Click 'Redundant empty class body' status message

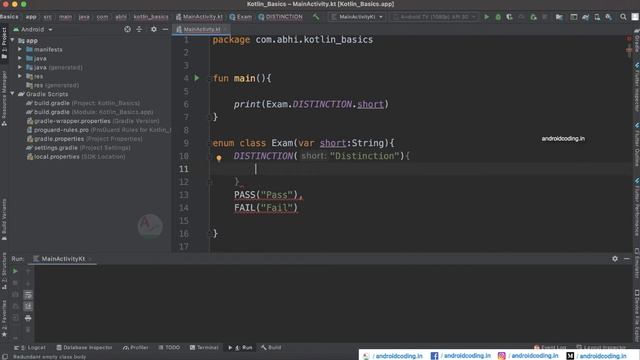[49, 357]
